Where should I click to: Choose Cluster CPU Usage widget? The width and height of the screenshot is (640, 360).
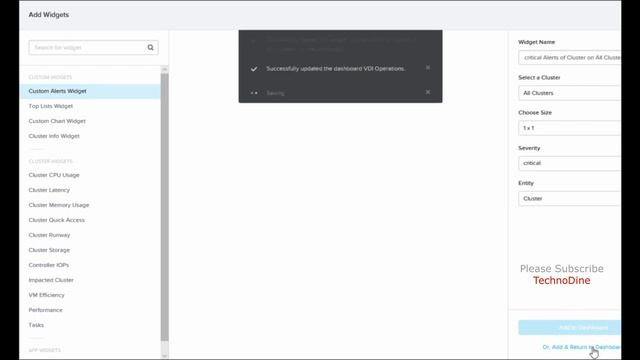click(x=54, y=175)
